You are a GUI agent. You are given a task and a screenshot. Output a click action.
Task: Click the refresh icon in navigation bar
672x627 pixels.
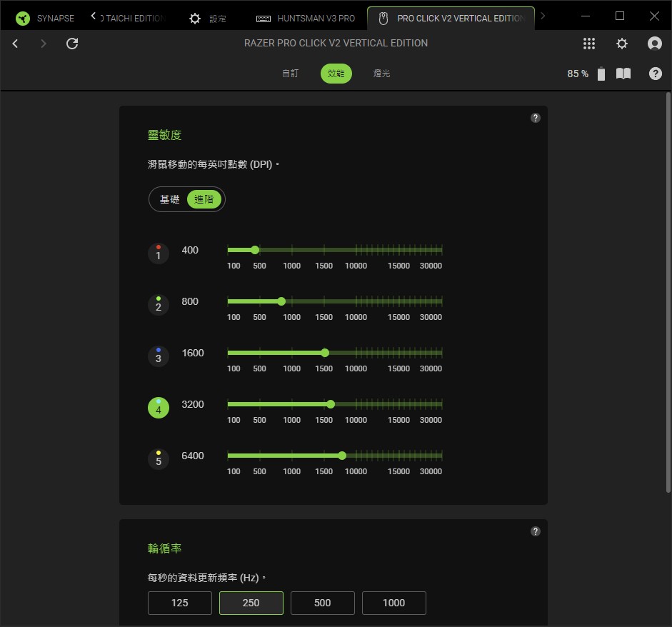pyautogui.click(x=72, y=44)
